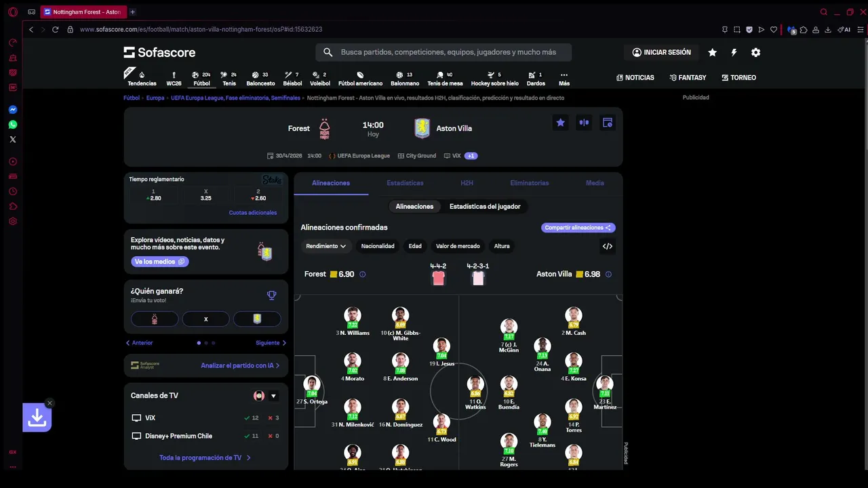The width and height of the screenshot is (868, 488).
Task: Add match to calendar icon
Action: [x=608, y=123]
